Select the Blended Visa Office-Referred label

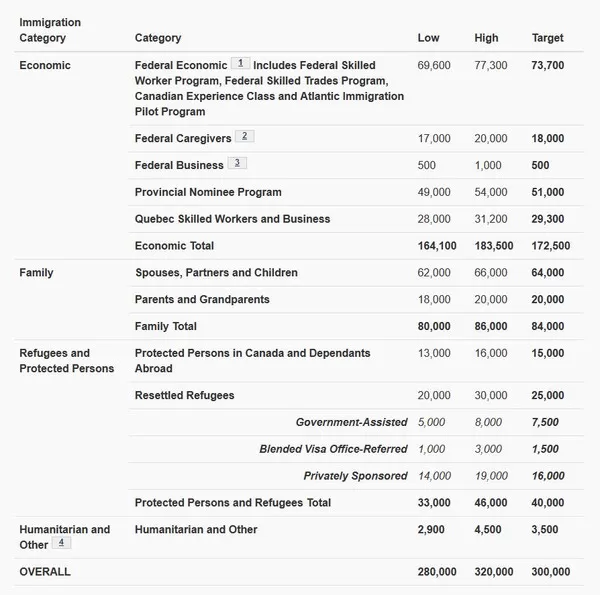pyautogui.click(x=333, y=449)
